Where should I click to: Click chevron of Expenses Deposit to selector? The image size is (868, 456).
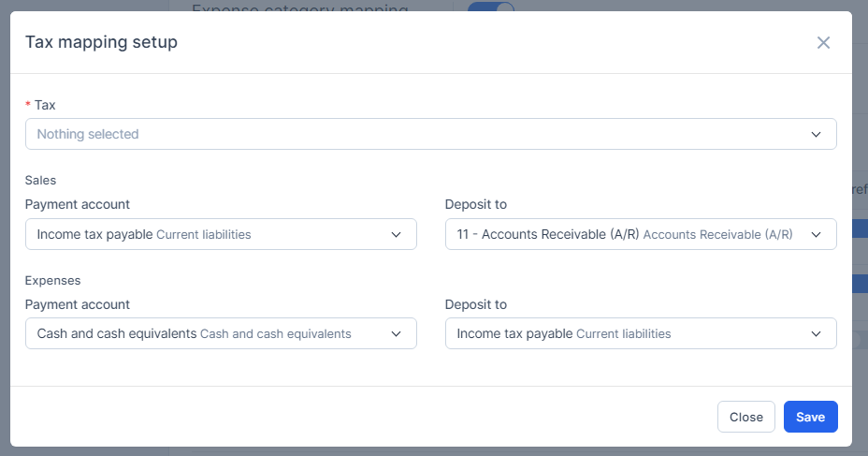[x=816, y=333]
